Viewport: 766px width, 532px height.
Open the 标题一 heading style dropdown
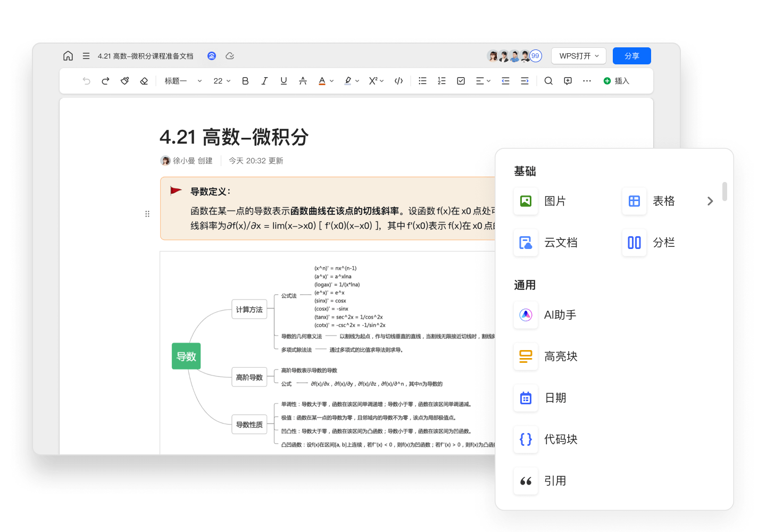point(182,80)
